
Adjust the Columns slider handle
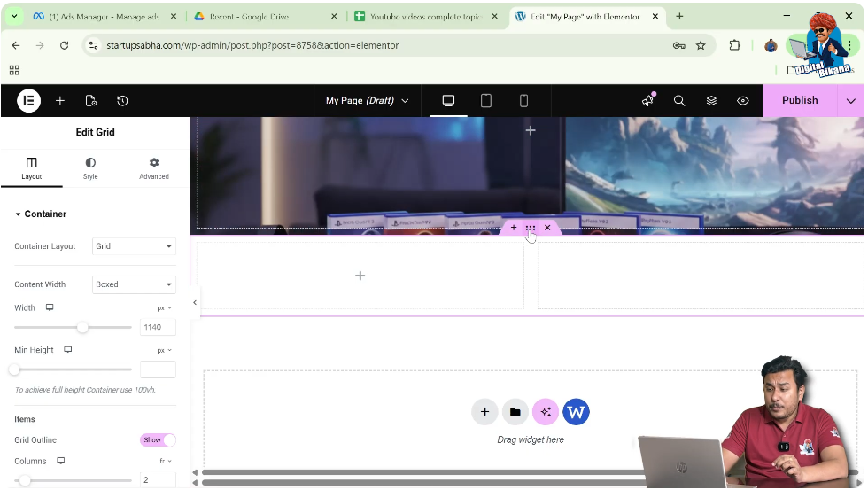25,480
